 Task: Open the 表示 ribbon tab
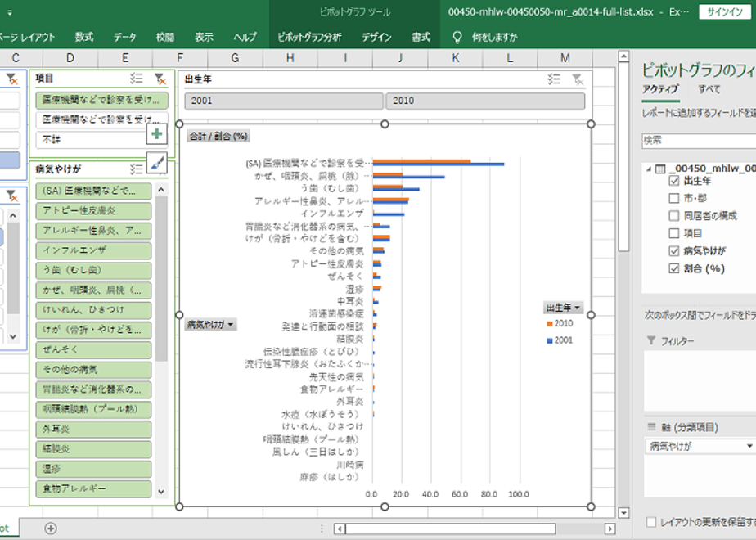[204, 37]
